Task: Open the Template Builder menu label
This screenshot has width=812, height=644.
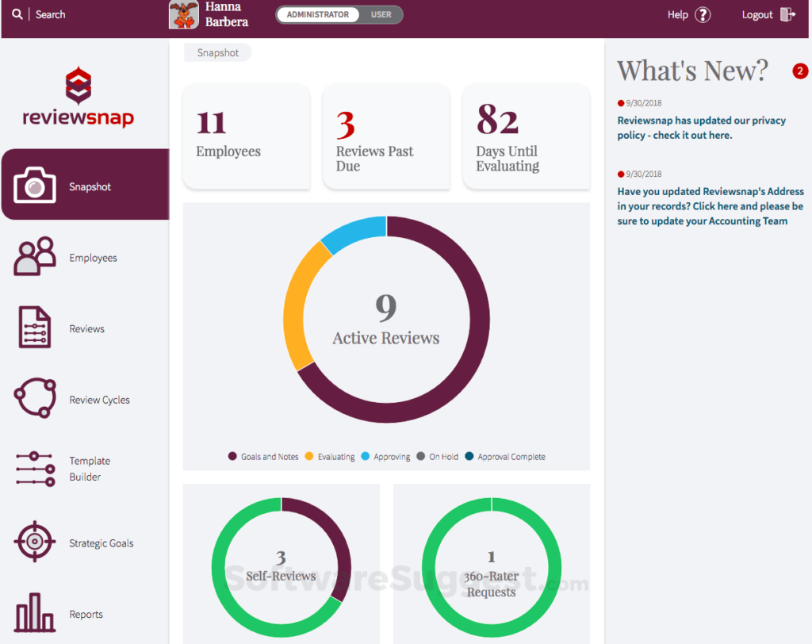Action: 90,469
